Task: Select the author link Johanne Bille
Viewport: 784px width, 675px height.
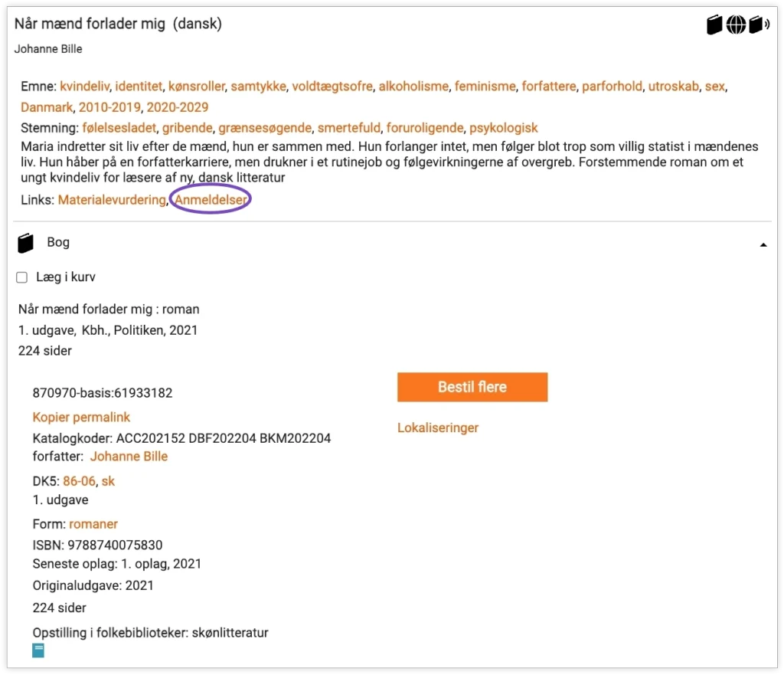Action: click(129, 456)
